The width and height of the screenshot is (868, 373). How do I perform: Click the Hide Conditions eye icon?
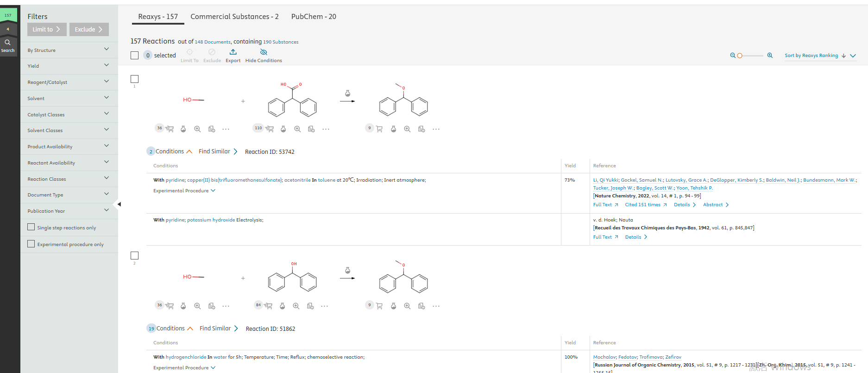coord(264,52)
